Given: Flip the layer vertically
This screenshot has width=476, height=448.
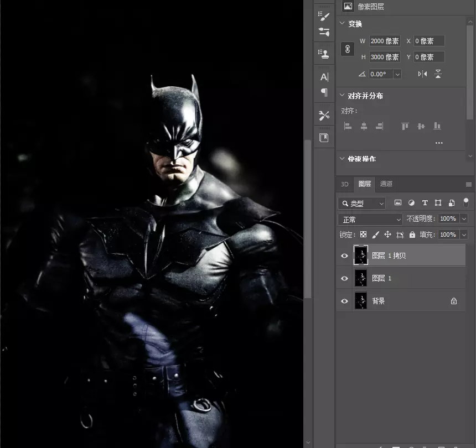Looking at the screenshot, I should coord(438,74).
